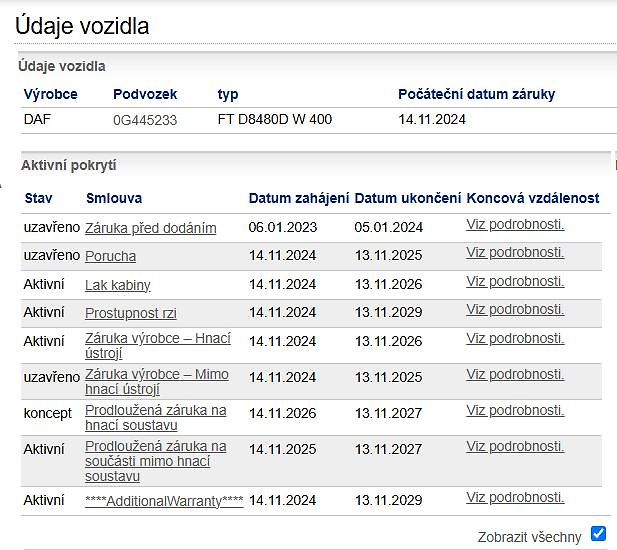
Task: Open Prodloužená záruka na hnací soustavu link
Action: pyautogui.click(x=155, y=417)
